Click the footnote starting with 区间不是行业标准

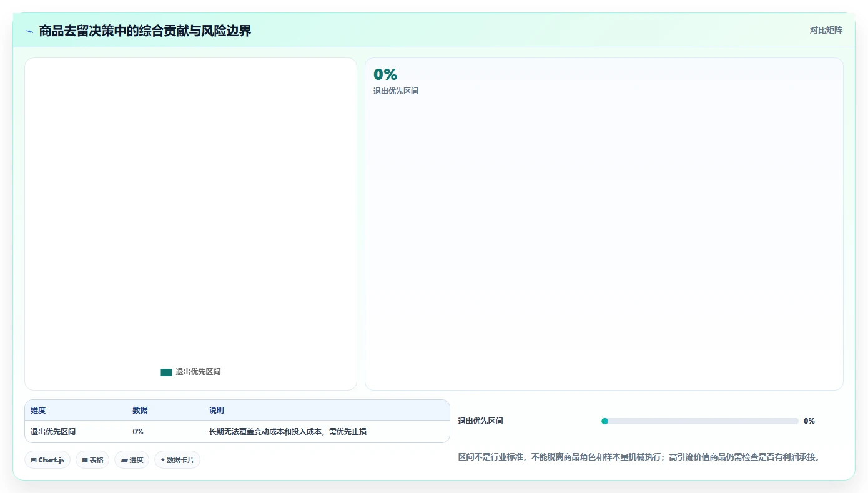(x=639, y=457)
